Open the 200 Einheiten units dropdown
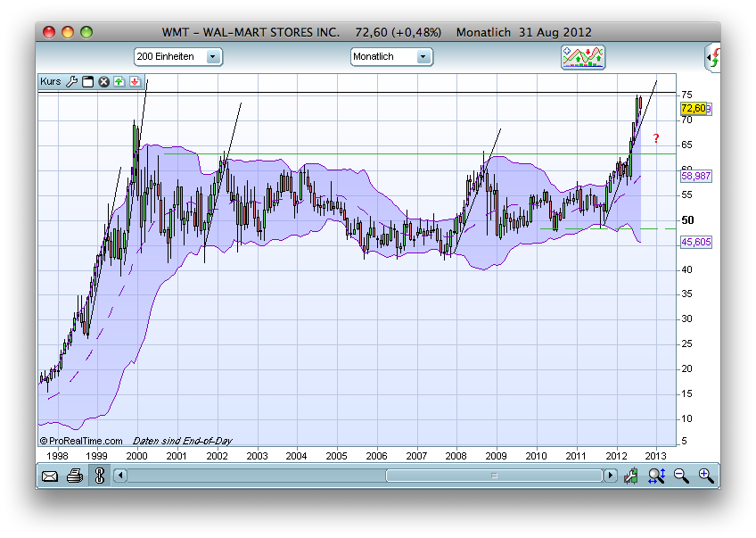 178,56
